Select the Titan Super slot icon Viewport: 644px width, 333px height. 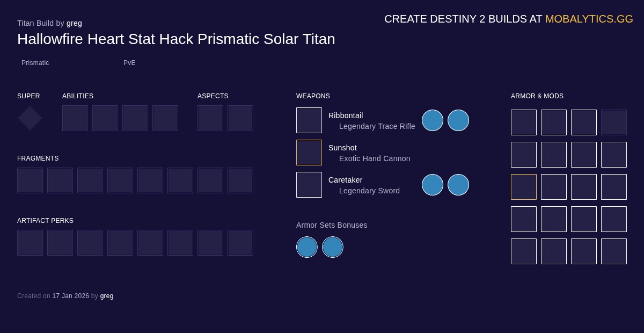pos(30,118)
